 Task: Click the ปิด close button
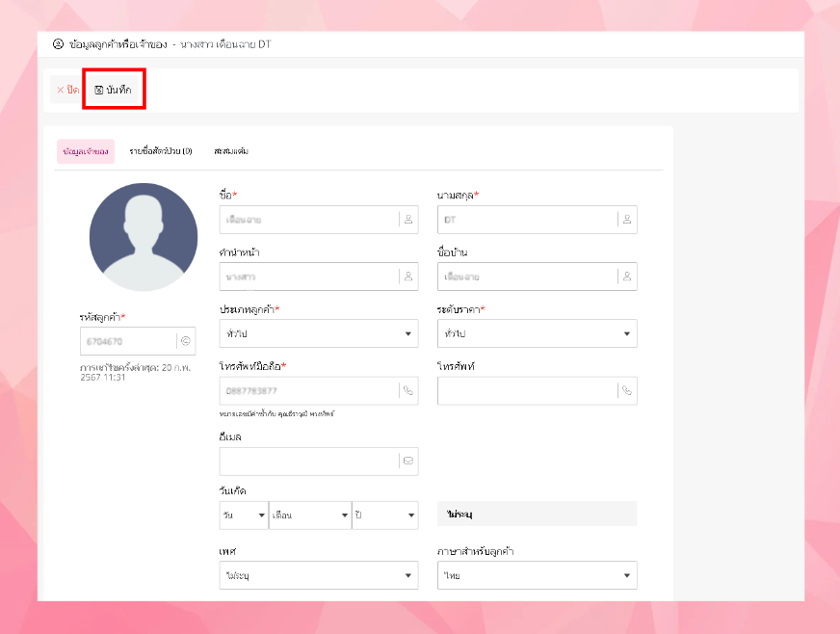point(67,90)
